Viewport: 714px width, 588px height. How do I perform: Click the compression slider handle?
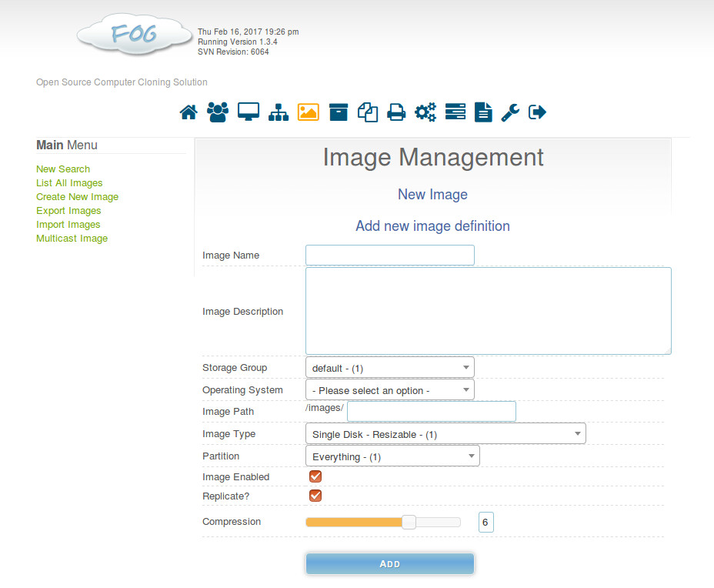409,522
